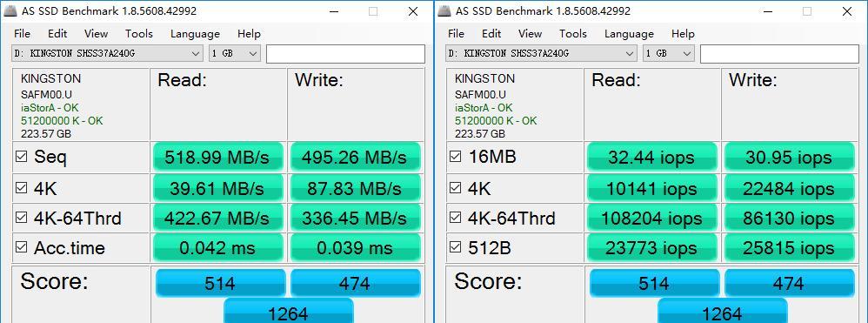Click the iaStorA - OK status in left window

coord(50,107)
